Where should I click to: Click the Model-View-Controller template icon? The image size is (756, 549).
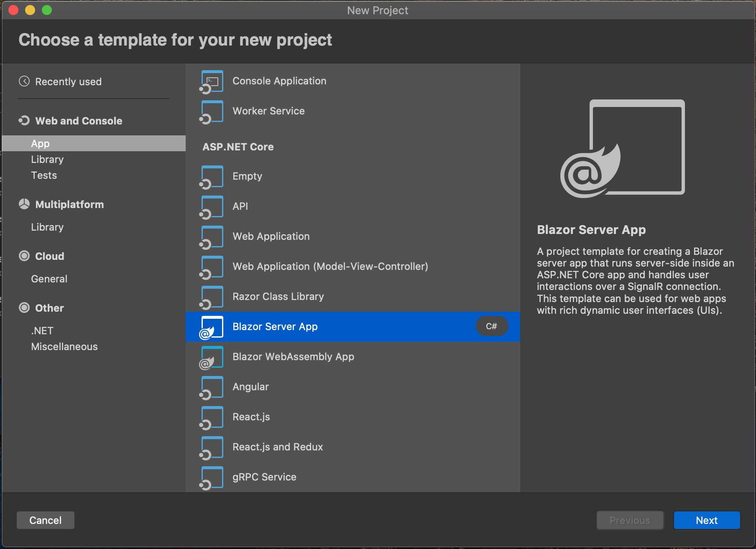pos(212,267)
